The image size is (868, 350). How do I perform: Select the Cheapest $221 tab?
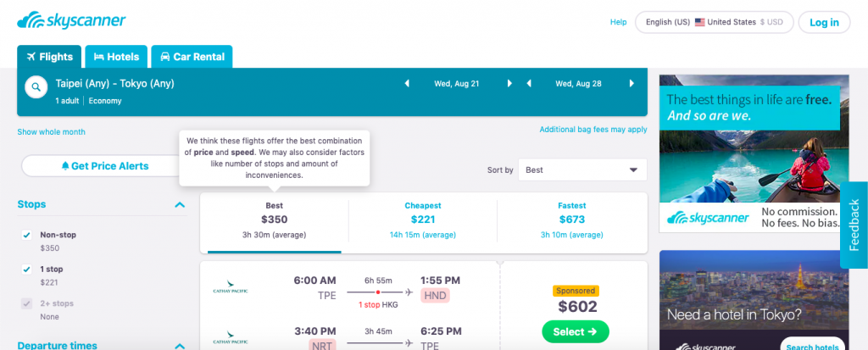(423, 219)
